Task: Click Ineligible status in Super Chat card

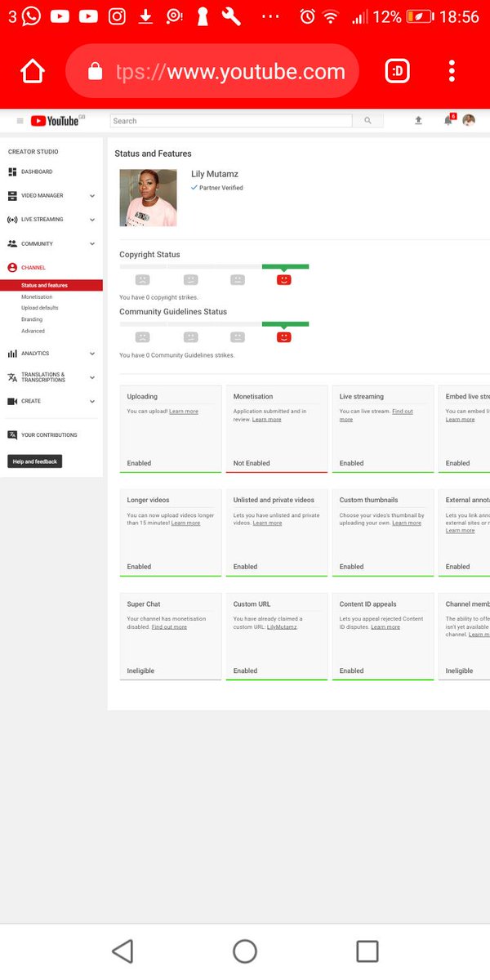Action: pos(140,670)
